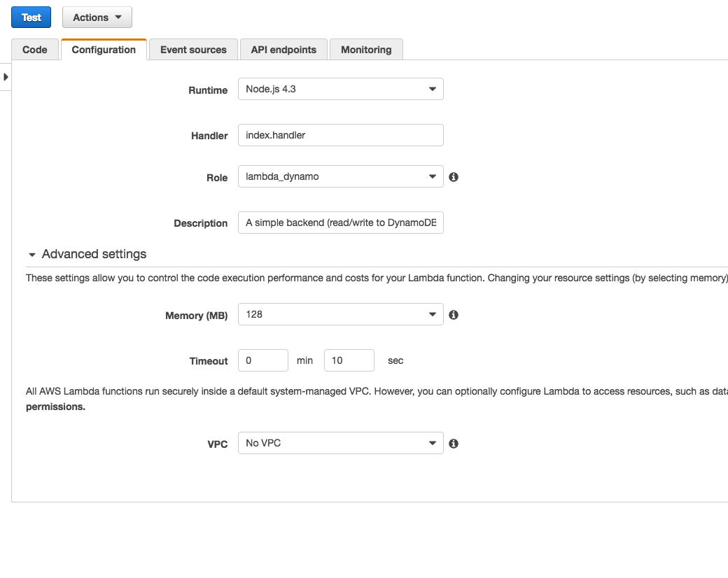Screen dimensions: 728x578
Task: Expand the left side panel arrow
Action: (6, 77)
